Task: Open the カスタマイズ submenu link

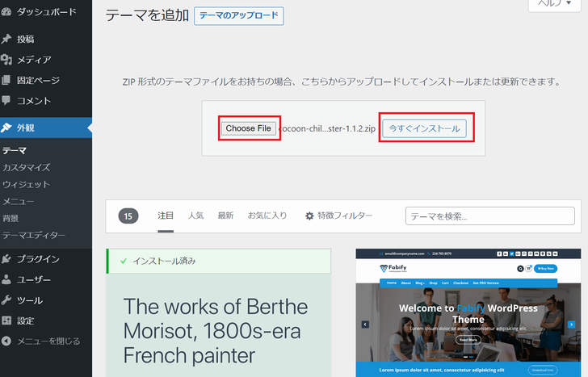Action: tap(26, 168)
